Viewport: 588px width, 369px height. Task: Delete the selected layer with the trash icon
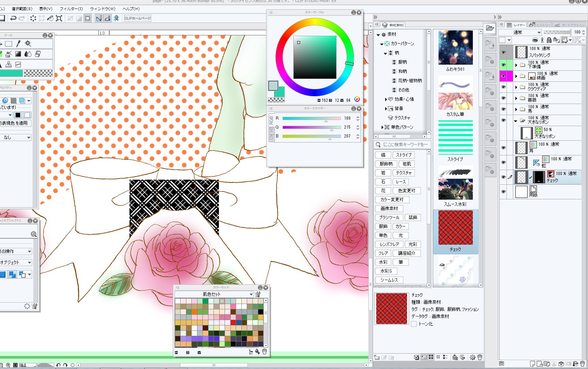click(582, 364)
